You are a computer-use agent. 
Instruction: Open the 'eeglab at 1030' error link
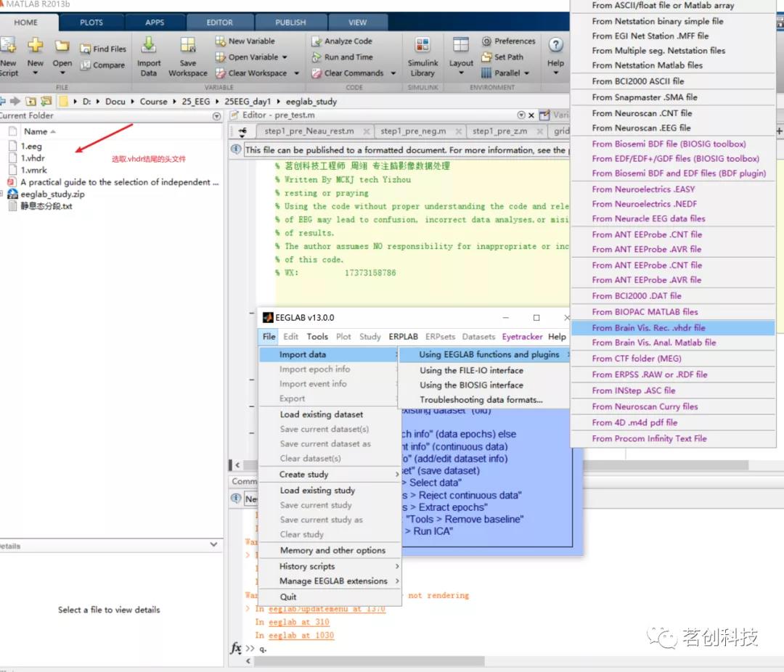(301, 635)
